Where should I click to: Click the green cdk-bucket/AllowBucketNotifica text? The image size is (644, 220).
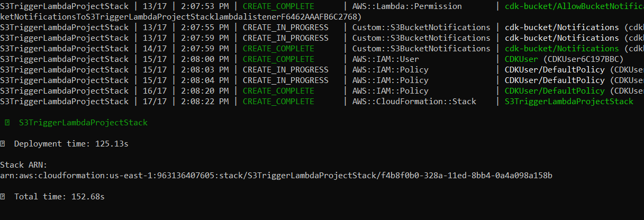click(x=574, y=6)
